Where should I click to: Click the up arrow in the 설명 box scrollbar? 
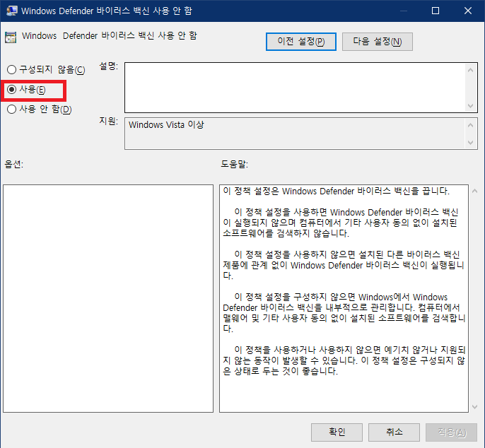click(470, 70)
